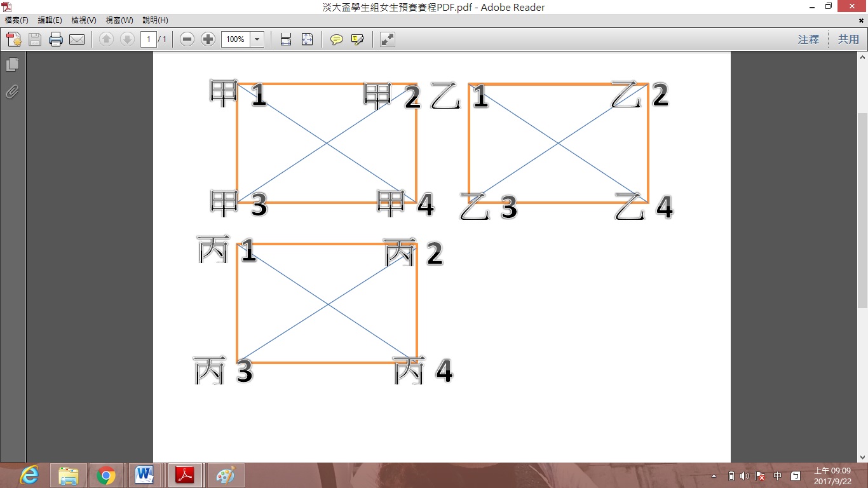Viewport: 868px width, 488px height.
Task: Click the 乙 3 label in diagram
Action: pos(488,207)
